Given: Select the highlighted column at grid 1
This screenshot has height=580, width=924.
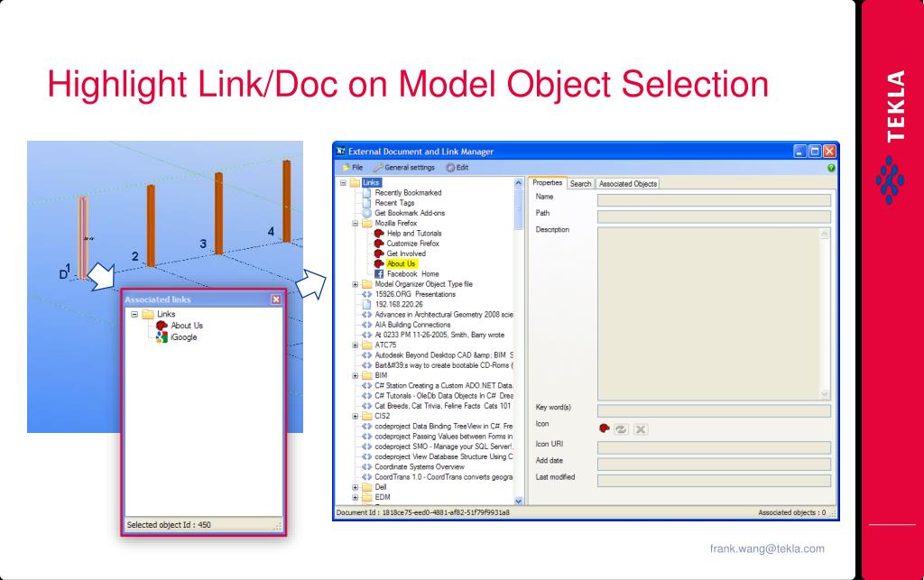Looking at the screenshot, I should click(x=82, y=237).
